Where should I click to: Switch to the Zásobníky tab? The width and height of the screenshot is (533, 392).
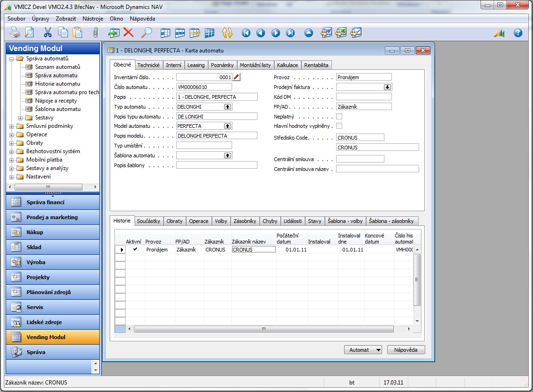[x=245, y=221]
